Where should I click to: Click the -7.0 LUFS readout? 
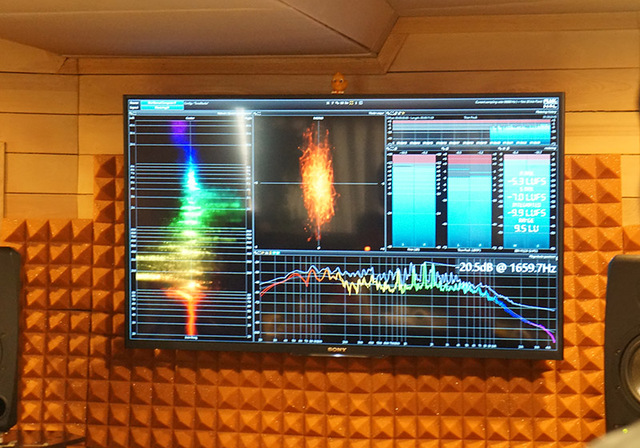527,197
